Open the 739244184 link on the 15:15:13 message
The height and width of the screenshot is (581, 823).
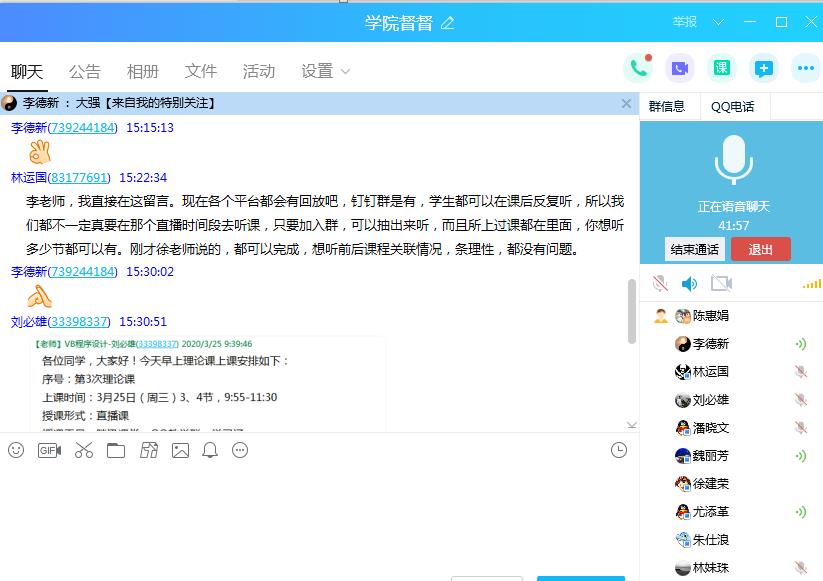click(x=82, y=128)
